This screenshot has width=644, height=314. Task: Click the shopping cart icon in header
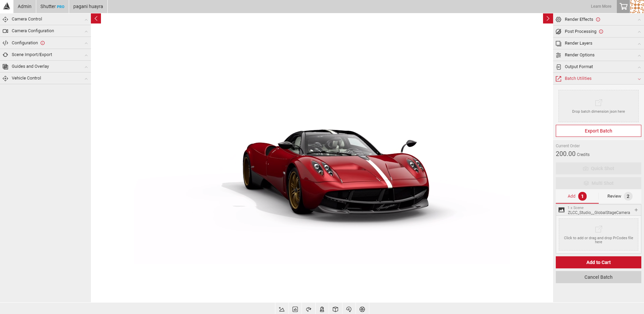[x=624, y=6]
